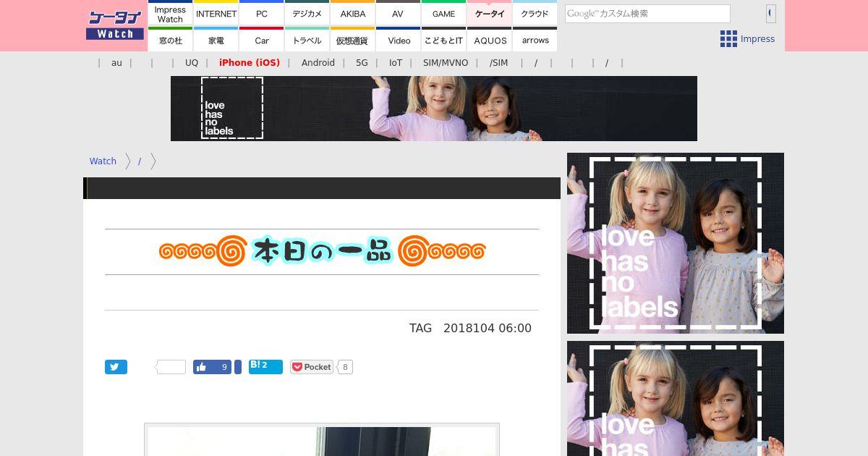Save the article with the Pocket button
Image resolution: width=868 pixels, height=456 pixels.
point(312,367)
